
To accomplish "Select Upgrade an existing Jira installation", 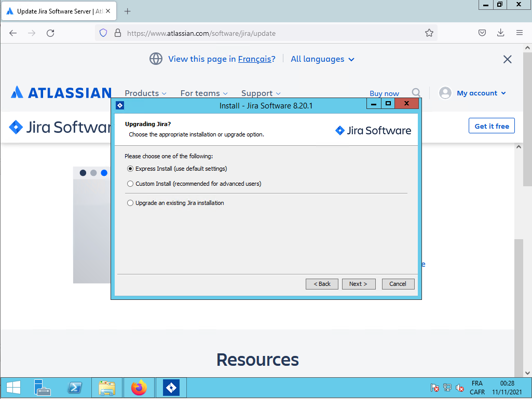I will (x=130, y=203).
